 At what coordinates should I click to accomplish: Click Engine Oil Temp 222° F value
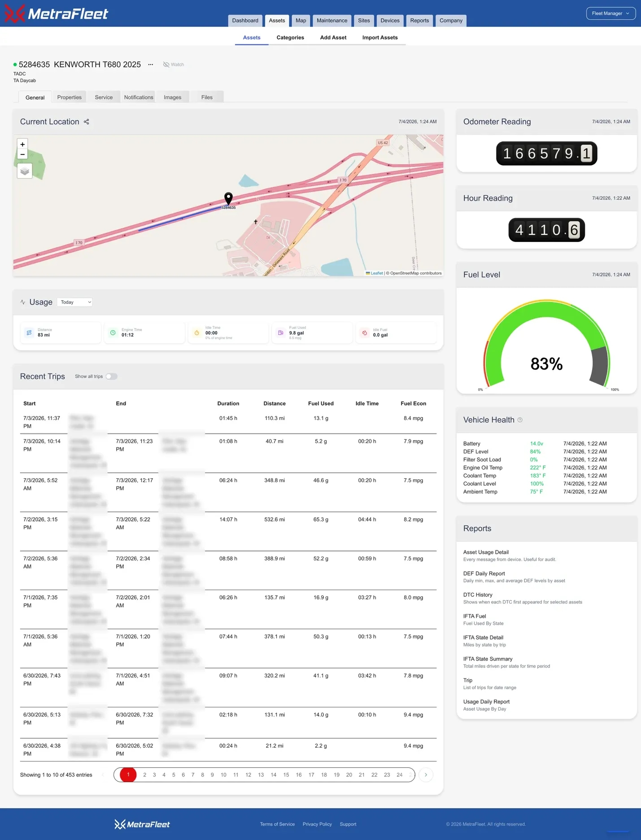(x=538, y=468)
